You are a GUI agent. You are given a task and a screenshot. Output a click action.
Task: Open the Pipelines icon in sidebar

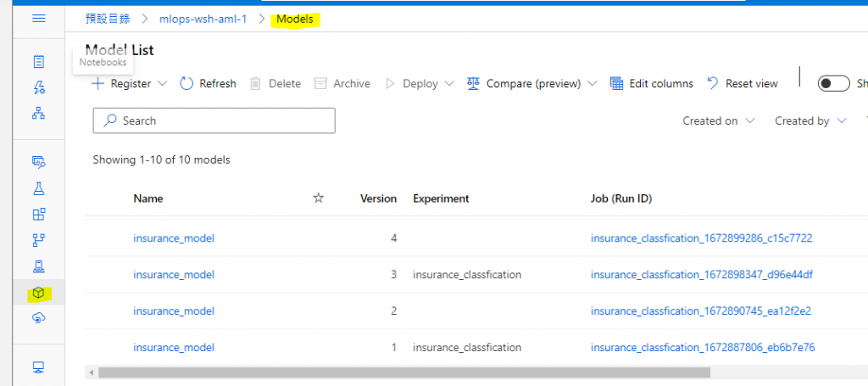(x=38, y=241)
